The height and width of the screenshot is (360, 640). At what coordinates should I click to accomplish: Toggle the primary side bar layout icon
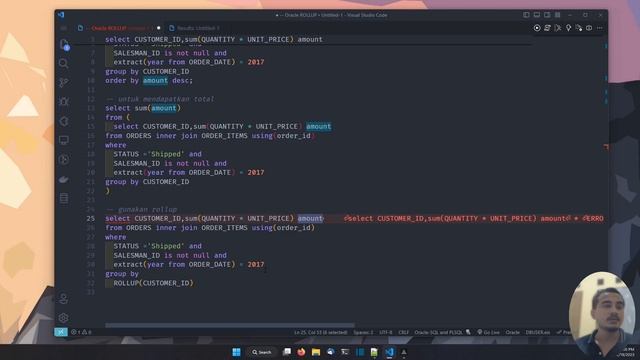click(526, 15)
